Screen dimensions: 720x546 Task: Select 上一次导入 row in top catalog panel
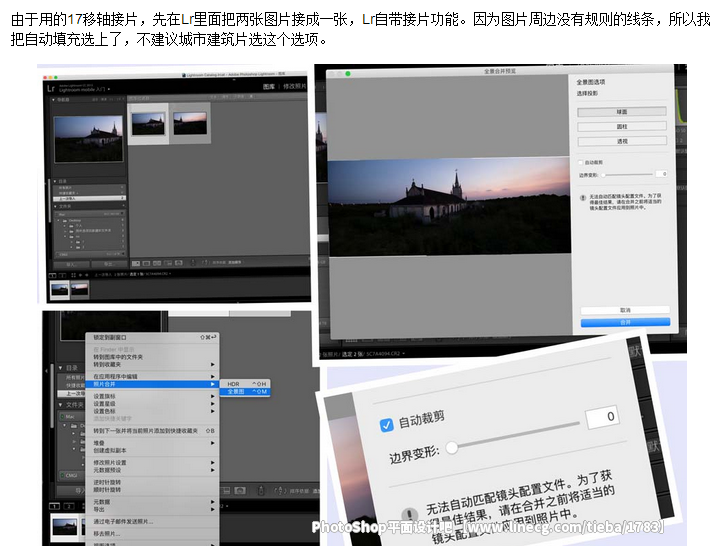click(x=89, y=198)
